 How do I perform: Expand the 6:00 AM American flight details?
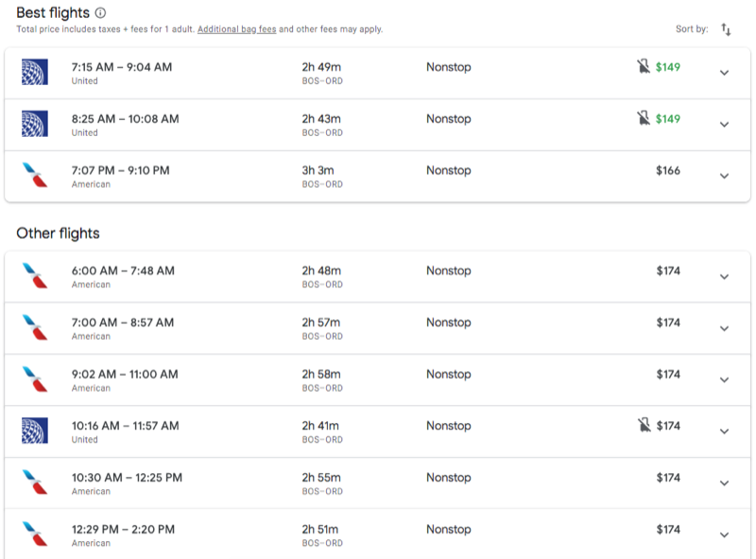tap(724, 277)
